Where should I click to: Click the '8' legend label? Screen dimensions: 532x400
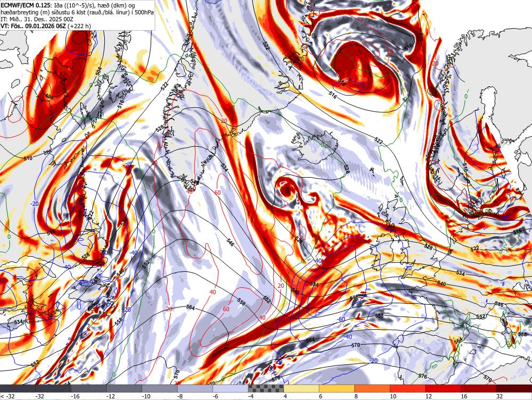point(356,396)
